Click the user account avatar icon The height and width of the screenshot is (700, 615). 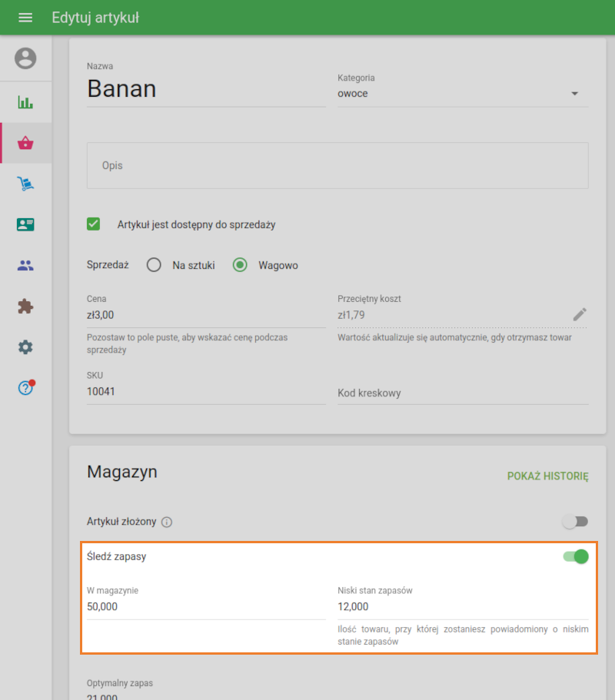click(x=25, y=58)
